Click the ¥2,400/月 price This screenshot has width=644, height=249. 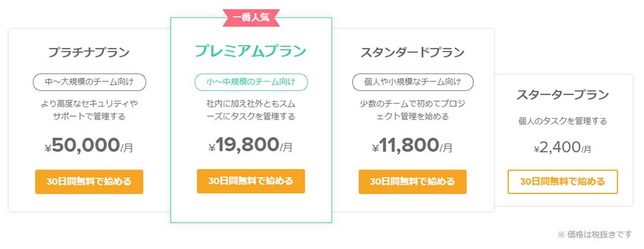coord(563,147)
